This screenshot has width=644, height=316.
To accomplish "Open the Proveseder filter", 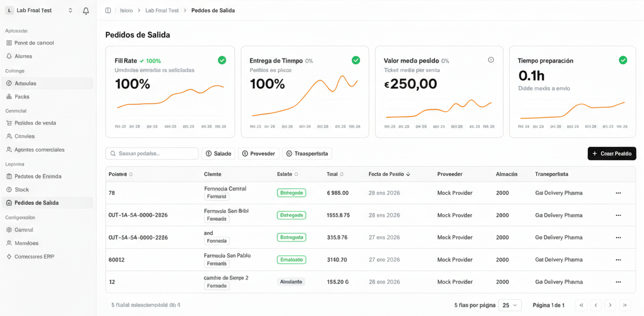I will tap(259, 154).
